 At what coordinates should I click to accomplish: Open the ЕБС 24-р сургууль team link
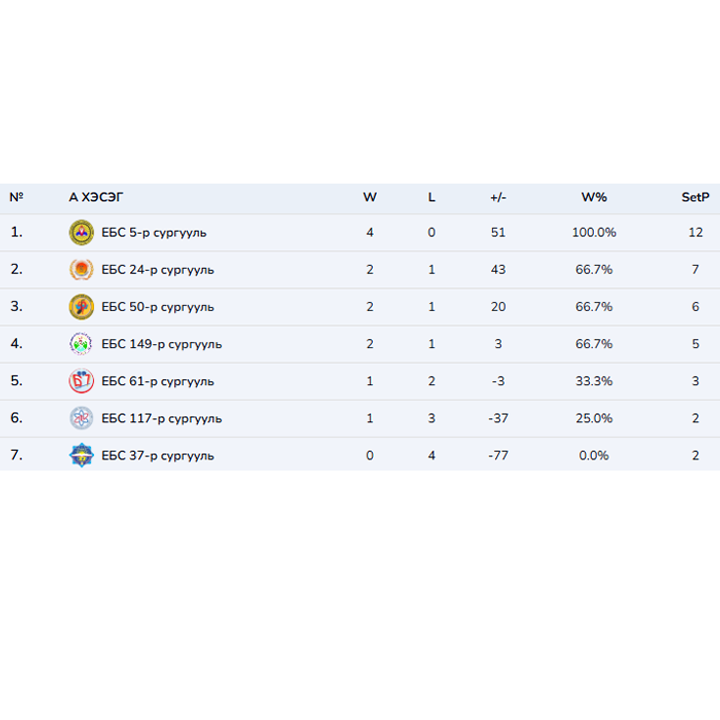(157, 270)
